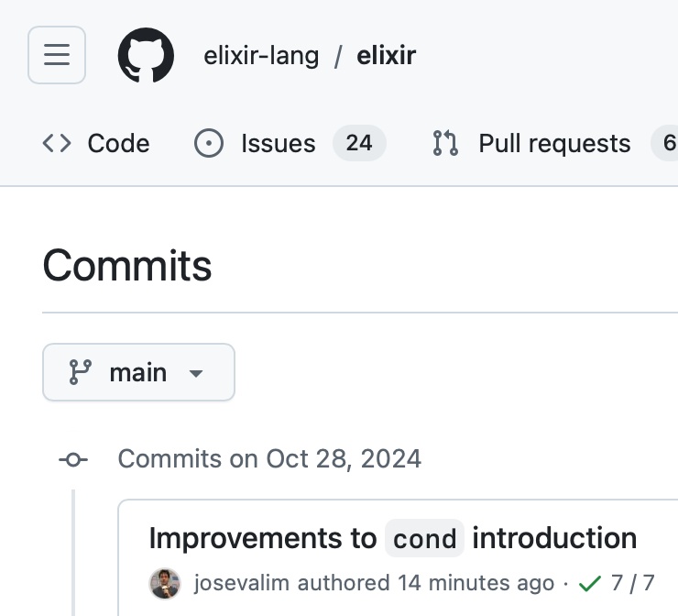Switch to the Code tab

coord(96,143)
